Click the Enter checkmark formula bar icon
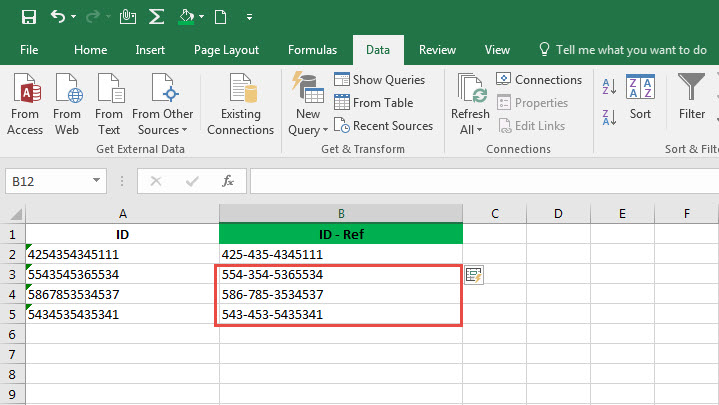This screenshot has width=719, height=405. coord(192,181)
